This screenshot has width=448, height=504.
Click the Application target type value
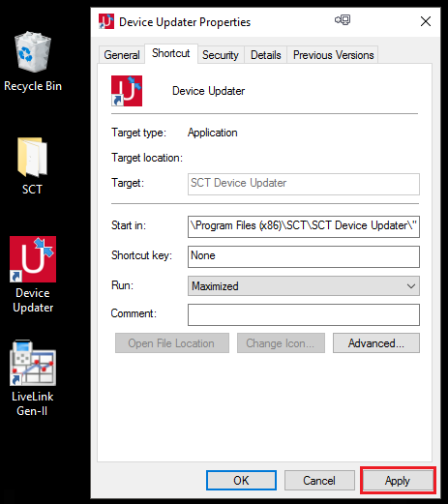(x=213, y=133)
